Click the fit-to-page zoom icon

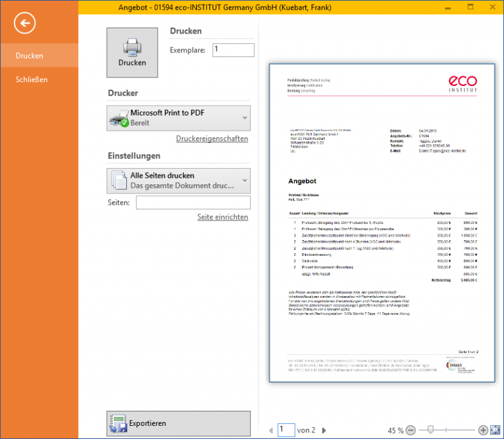(x=495, y=430)
